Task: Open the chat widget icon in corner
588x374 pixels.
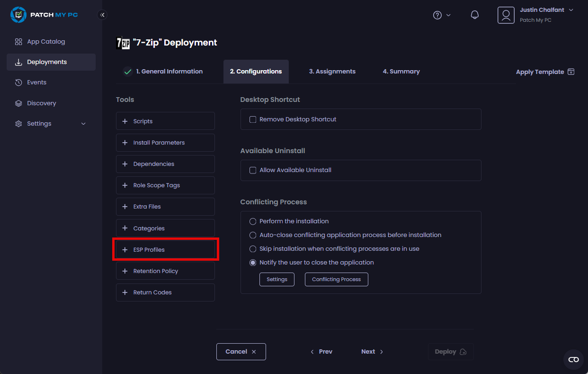Action: tap(573, 360)
